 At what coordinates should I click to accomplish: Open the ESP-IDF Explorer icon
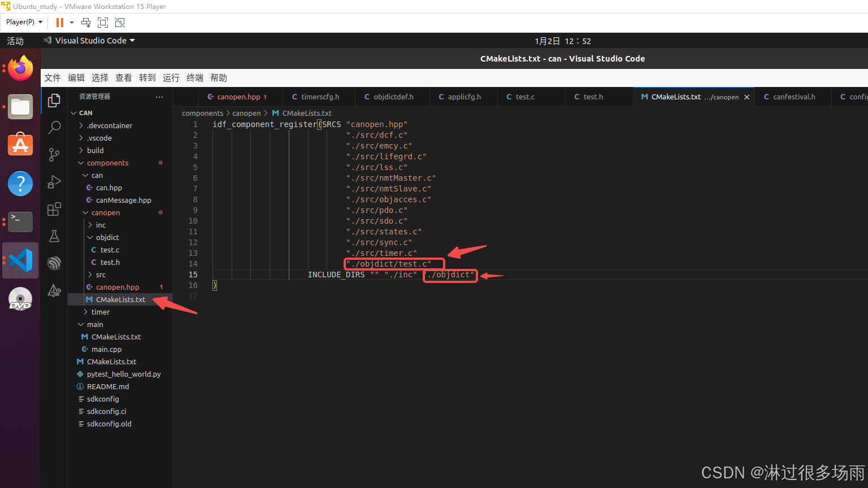click(x=54, y=263)
